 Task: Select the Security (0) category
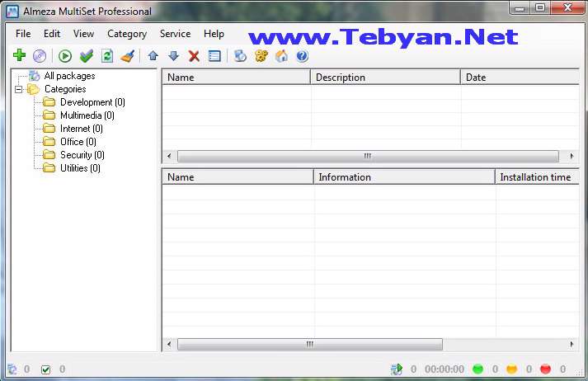click(x=82, y=155)
